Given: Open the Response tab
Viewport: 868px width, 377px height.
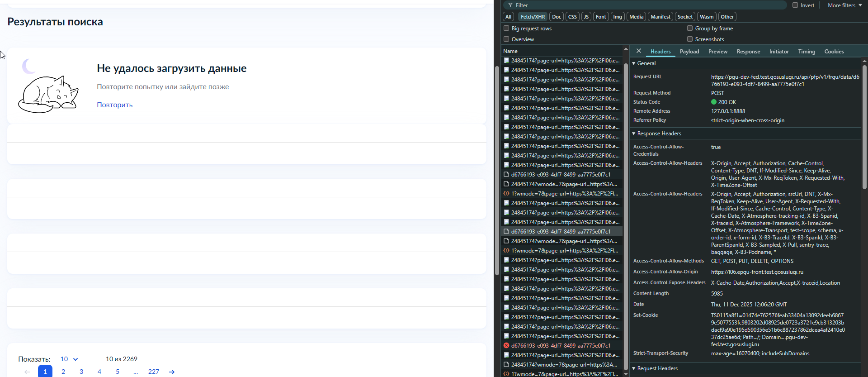Looking at the screenshot, I should (748, 52).
